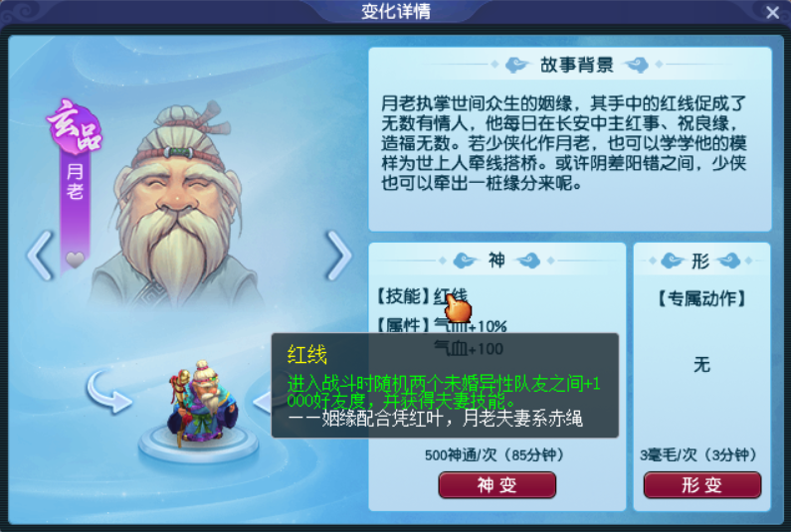791x532 pixels.
Task: Click the 形 section header
Action: [700, 261]
